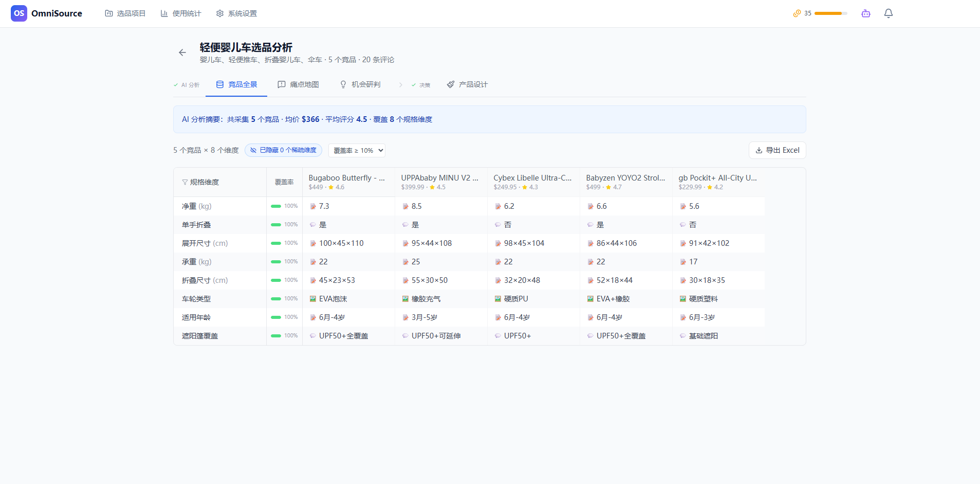Click the filter funnel icon on 规格维度 header
Screen dimensions: 980x484
click(184, 182)
